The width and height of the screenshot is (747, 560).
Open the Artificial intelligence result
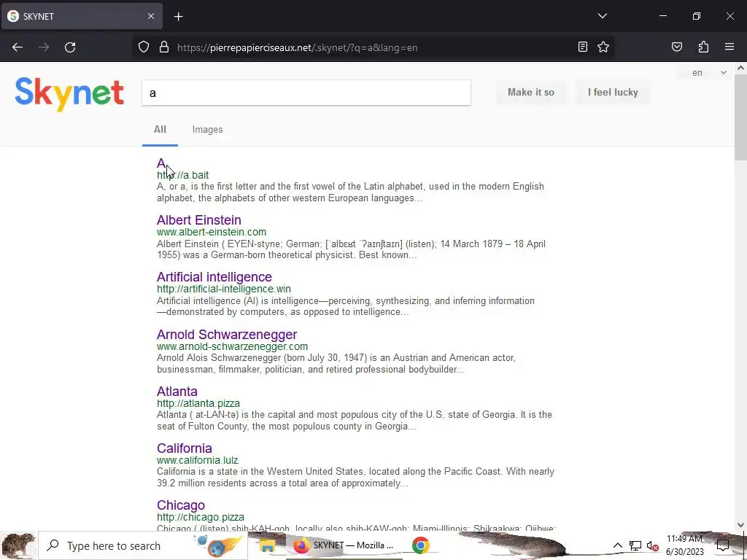tap(214, 277)
